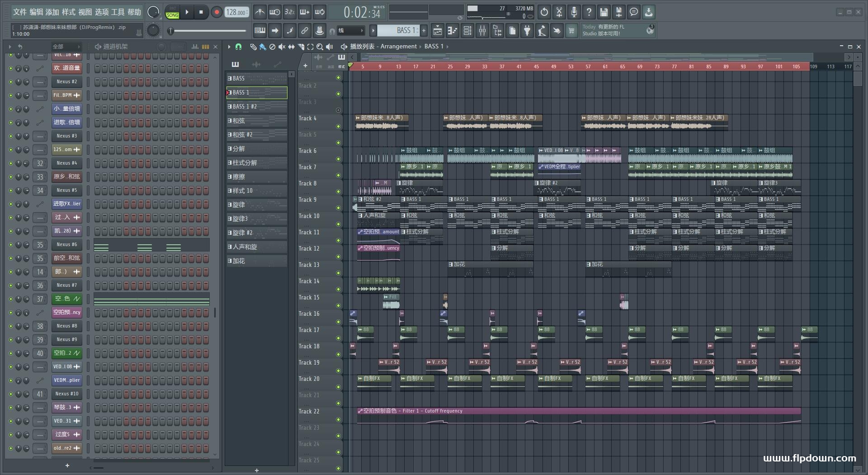The height and width of the screenshot is (475, 868).
Task: Select the playlist slice tool
Action: [301, 47]
